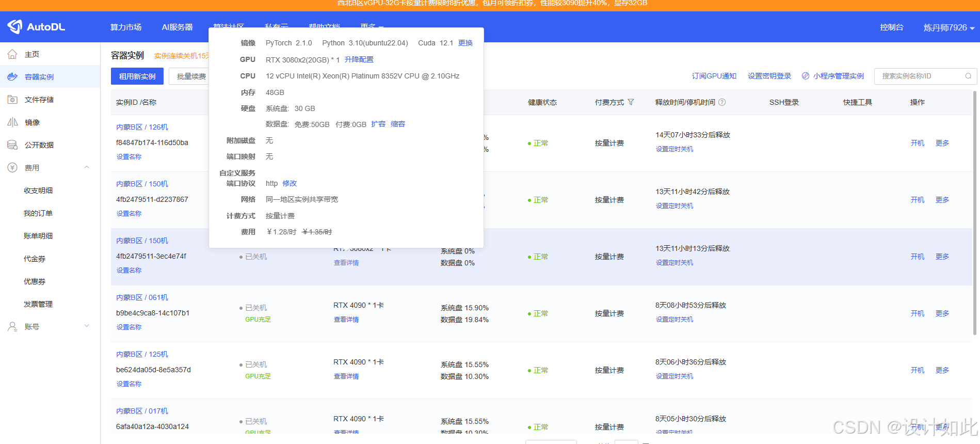
Task: Click the filter icon beside 付费方式
Action: coord(631,102)
